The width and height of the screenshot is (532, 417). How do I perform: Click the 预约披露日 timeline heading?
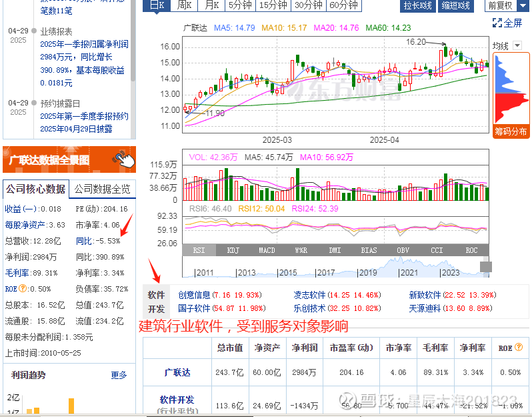(x=60, y=103)
